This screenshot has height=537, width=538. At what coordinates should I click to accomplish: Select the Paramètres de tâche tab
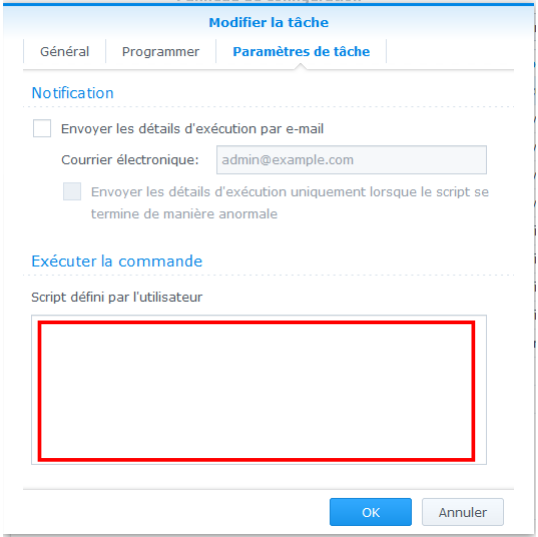click(x=301, y=51)
